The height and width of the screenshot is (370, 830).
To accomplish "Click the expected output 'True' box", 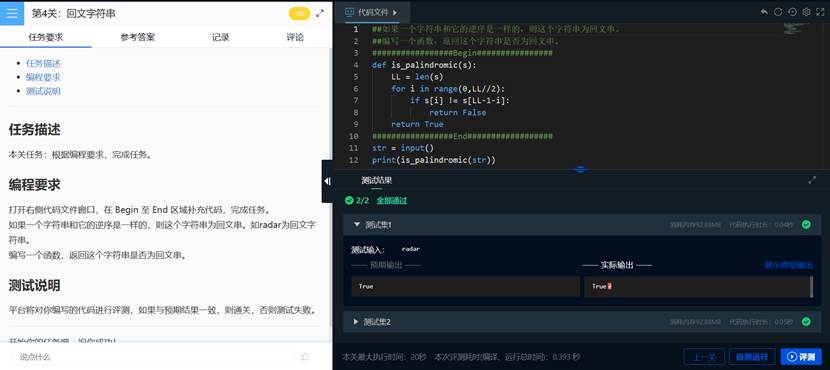I will [x=465, y=286].
